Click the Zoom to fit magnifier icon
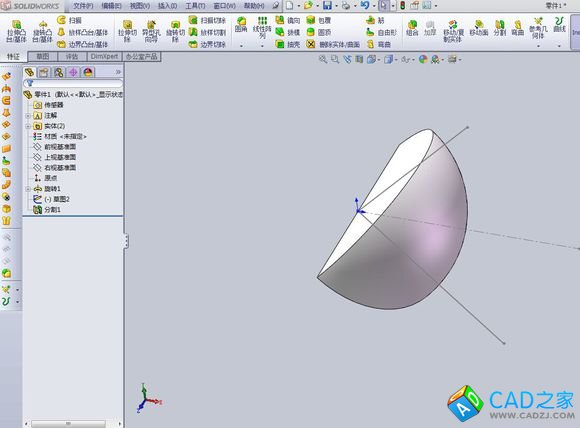The height and width of the screenshot is (428, 580). [x=323, y=59]
